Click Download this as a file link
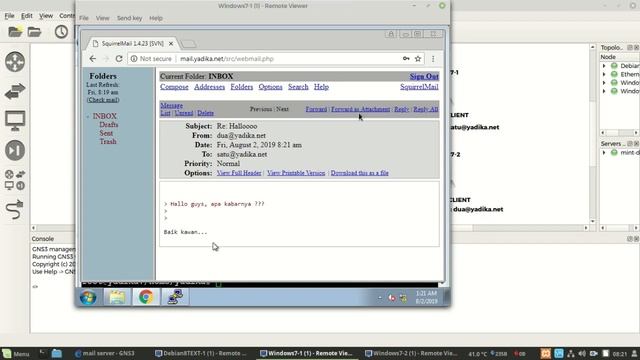 360,173
